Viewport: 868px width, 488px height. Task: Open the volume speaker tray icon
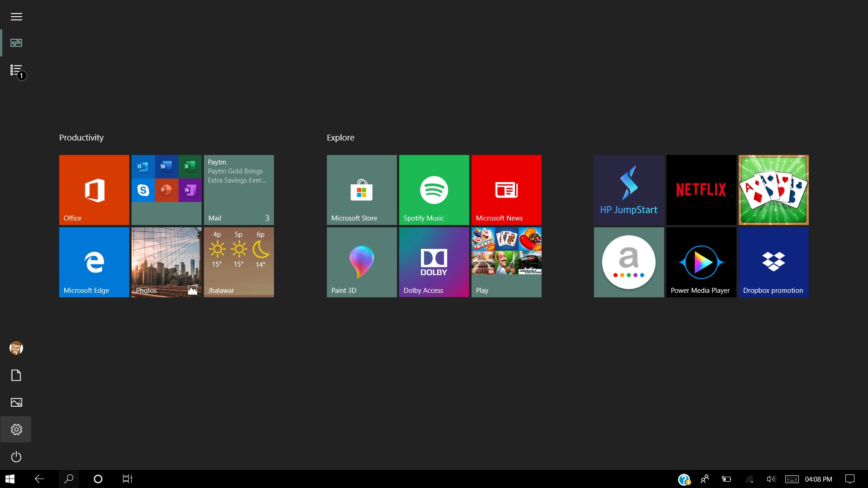coord(771,479)
